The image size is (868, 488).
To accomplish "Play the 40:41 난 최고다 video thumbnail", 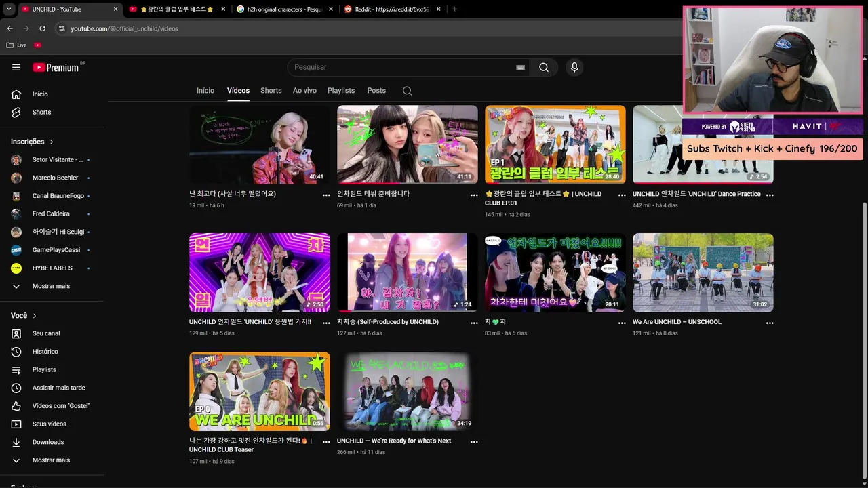I will [x=260, y=144].
